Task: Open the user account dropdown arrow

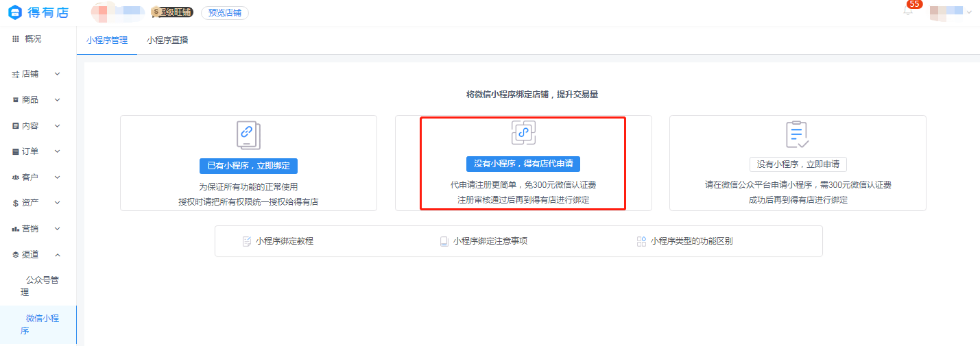Action: click(x=969, y=12)
